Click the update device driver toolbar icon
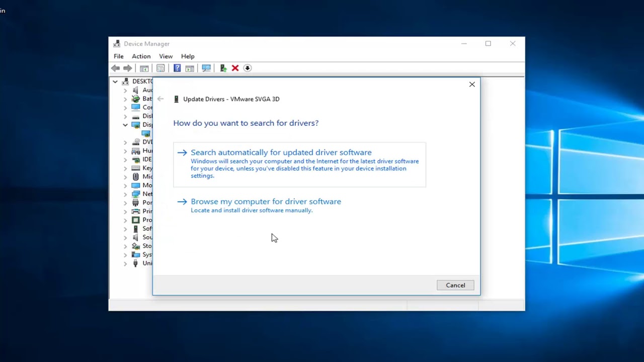The width and height of the screenshot is (644, 362). coord(223,68)
